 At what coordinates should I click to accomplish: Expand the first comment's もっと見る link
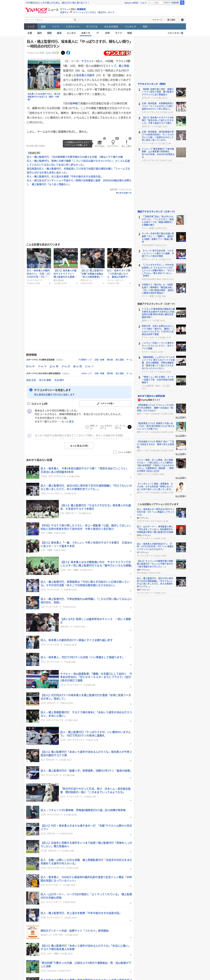pos(68,422)
